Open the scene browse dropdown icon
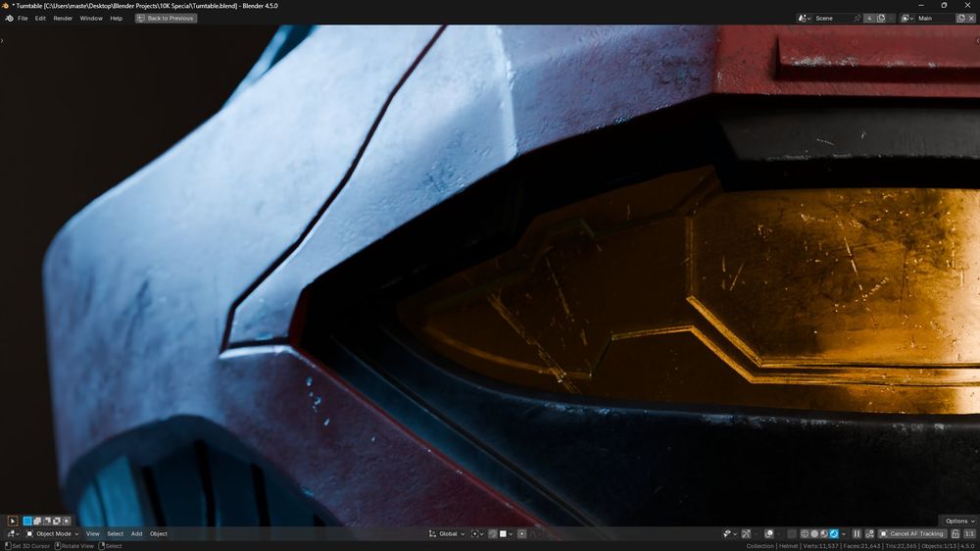This screenshot has height=551, width=980. click(805, 18)
